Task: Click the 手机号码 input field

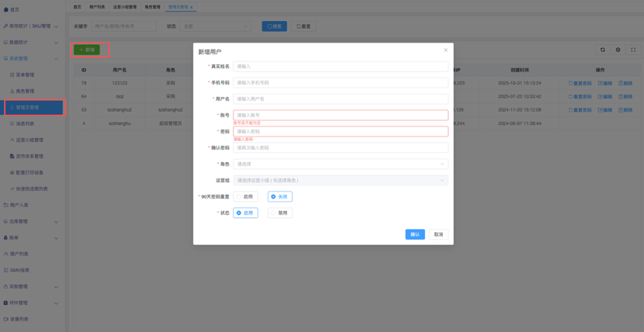Action: click(x=341, y=82)
